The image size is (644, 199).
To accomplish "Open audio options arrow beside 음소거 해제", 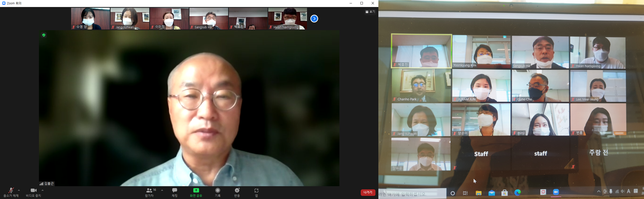I will coord(19,190).
